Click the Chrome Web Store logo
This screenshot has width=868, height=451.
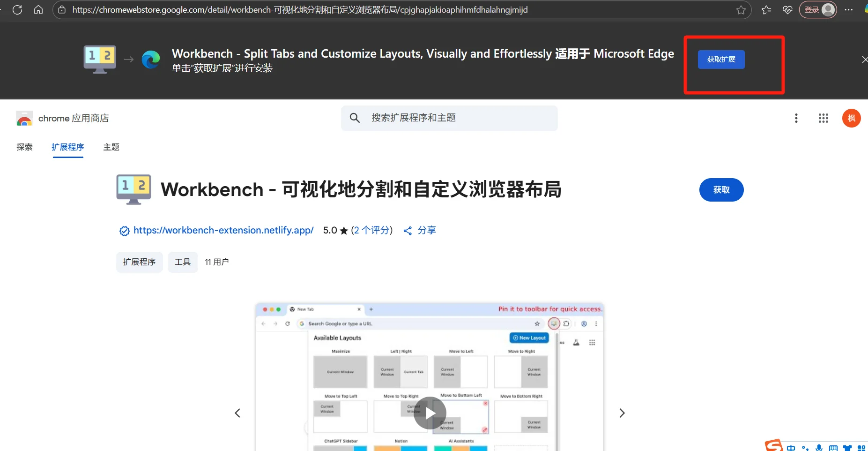24,118
